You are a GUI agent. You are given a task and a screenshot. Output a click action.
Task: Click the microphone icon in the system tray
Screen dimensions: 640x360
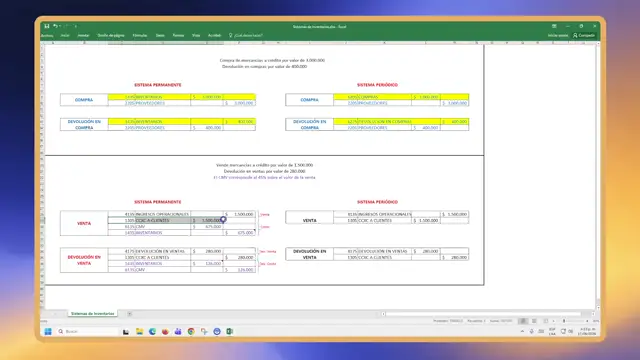coord(531,331)
